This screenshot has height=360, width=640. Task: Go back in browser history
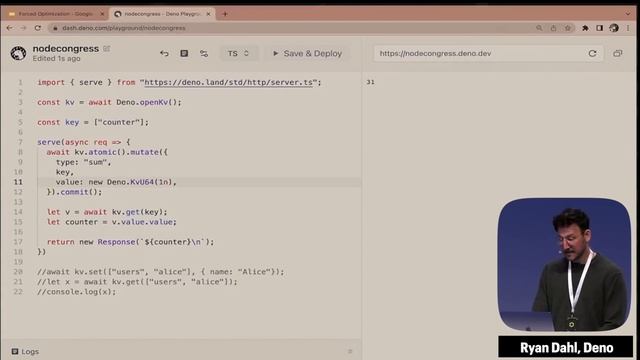pos(9,28)
